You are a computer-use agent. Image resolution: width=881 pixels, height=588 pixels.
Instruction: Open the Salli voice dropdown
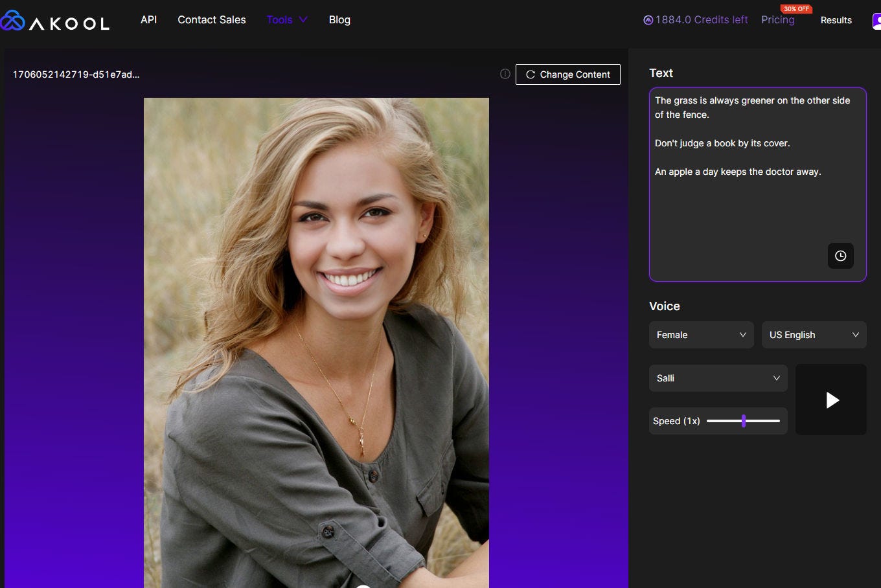pos(718,378)
